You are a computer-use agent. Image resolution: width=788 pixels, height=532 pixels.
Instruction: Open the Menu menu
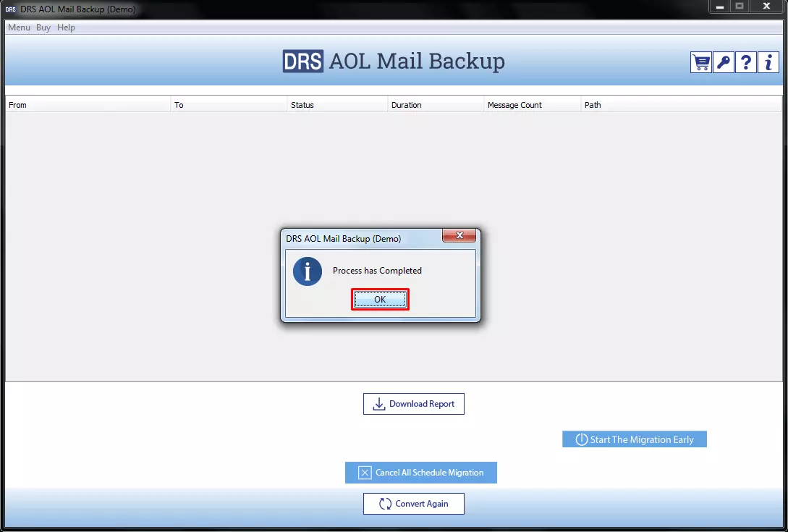coord(19,28)
